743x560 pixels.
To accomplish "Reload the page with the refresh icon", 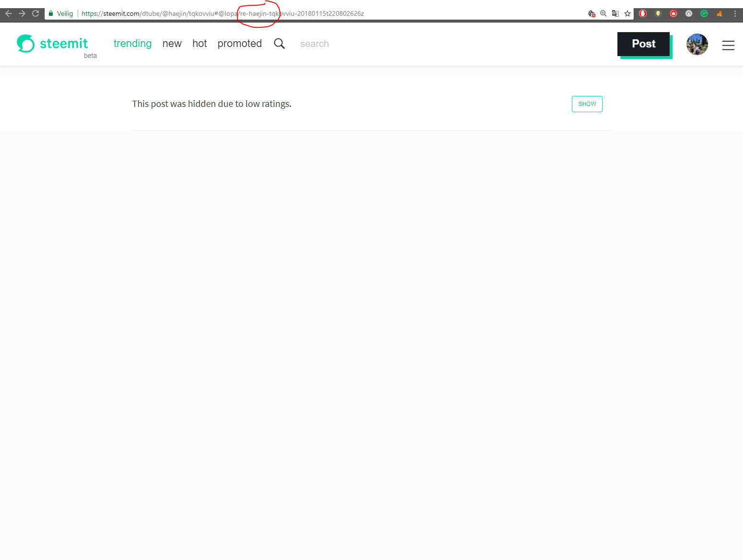I will point(35,13).
